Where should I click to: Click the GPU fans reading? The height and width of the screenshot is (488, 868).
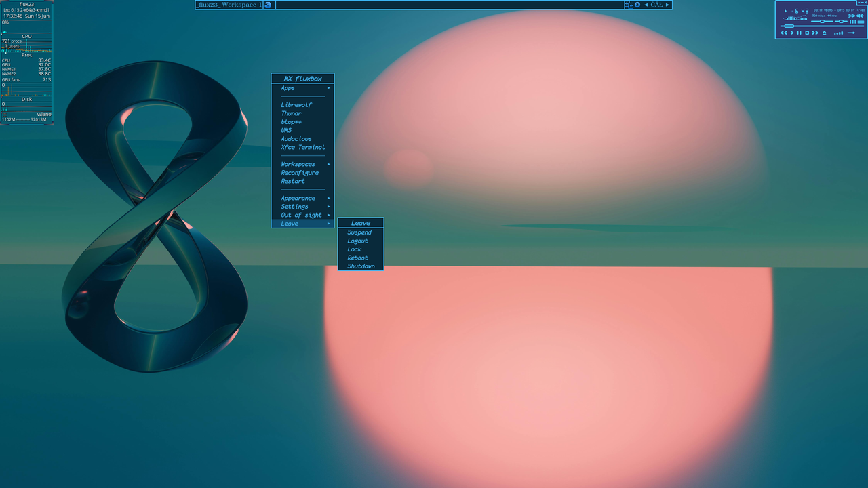26,79
